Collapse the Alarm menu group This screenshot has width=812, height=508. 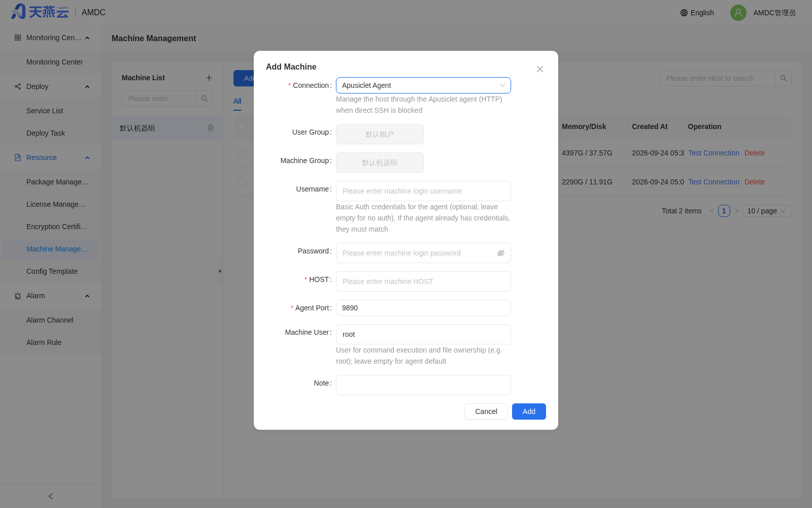pyautogui.click(x=87, y=296)
